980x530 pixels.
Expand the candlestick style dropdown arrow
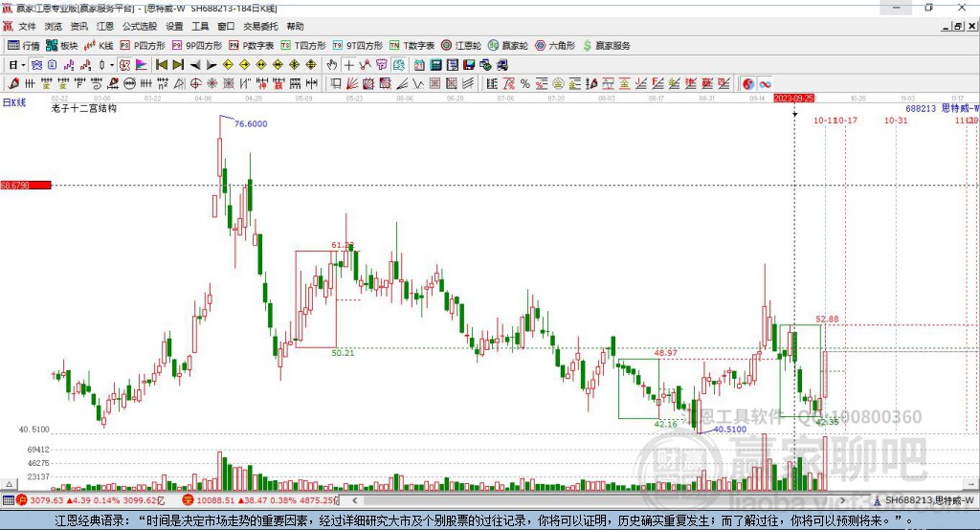pyautogui.click(x=113, y=64)
